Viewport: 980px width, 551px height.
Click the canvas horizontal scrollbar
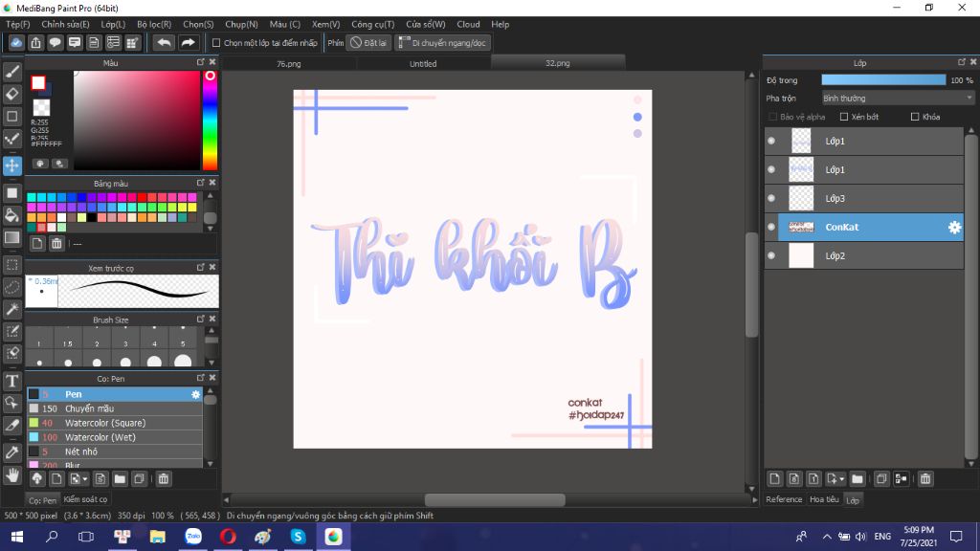[x=495, y=499]
